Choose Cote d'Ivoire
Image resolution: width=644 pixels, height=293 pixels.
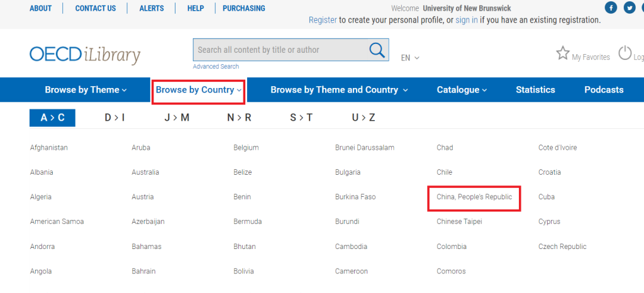click(x=558, y=148)
